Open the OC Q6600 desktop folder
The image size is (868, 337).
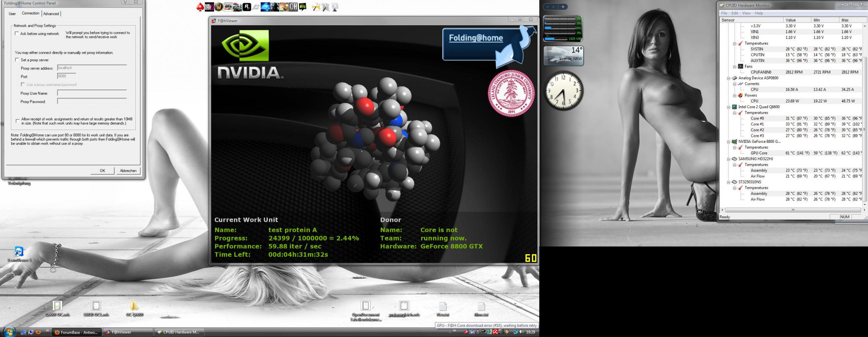pyautogui.click(x=134, y=309)
